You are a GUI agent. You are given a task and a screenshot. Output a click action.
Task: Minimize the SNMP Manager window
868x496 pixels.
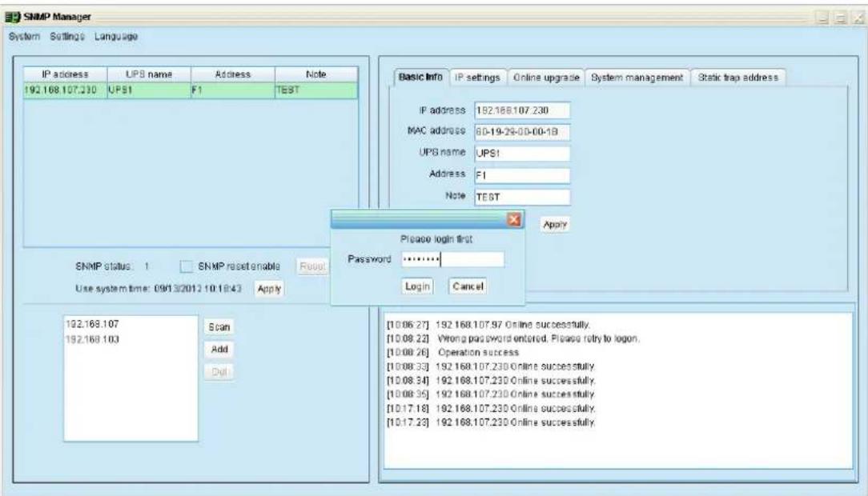coord(823,18)
